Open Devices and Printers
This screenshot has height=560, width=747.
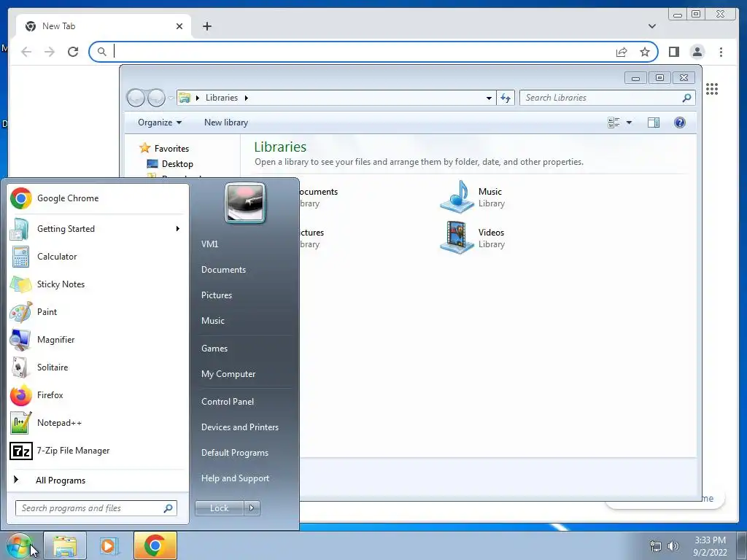tap(239, 427)
